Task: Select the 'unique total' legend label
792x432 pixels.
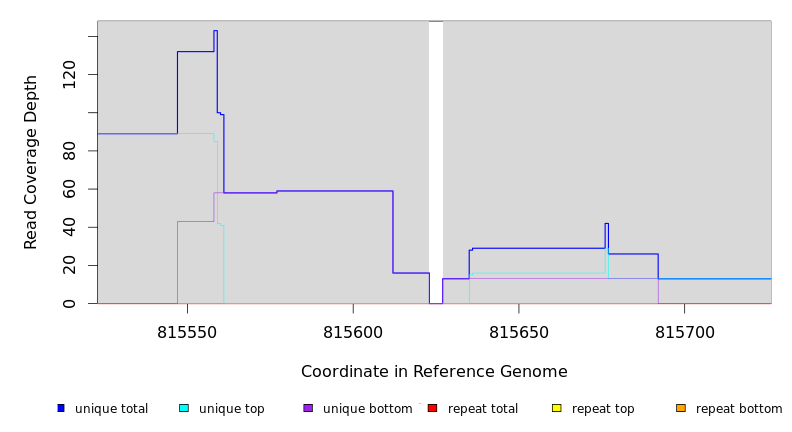Action: pos(111,409)
